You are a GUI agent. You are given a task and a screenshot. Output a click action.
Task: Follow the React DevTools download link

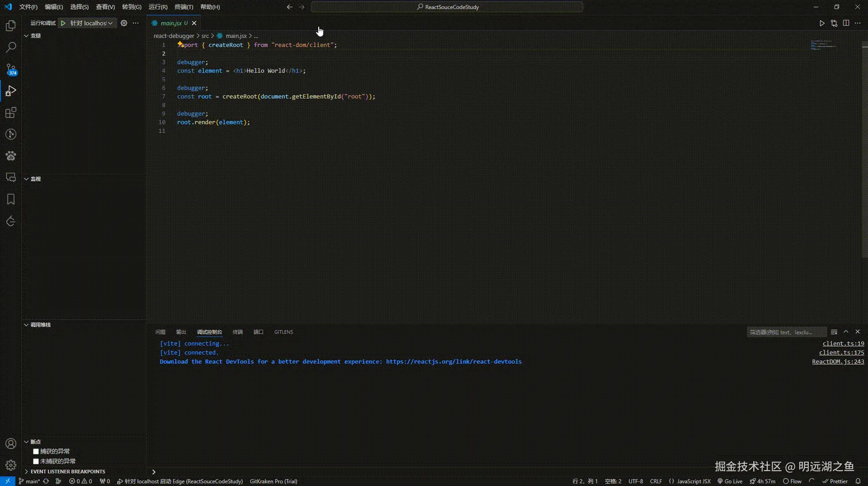pyautogui.click(x=453, y=361)
